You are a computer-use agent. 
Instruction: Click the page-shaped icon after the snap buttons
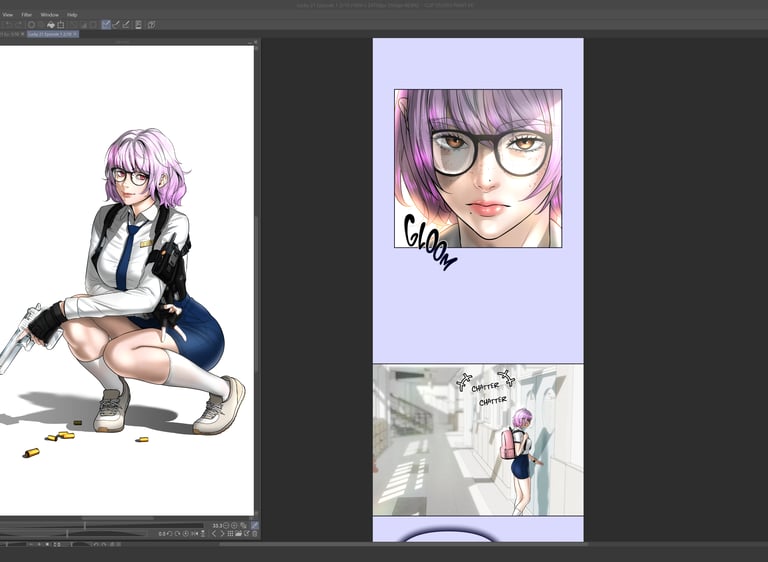click(x=138, y=24)
